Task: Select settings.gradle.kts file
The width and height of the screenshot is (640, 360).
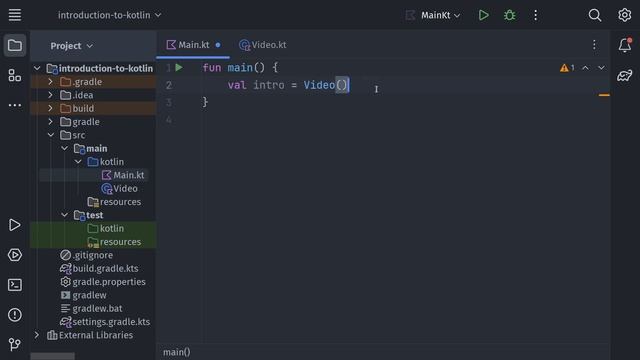Action: [x=105, y=322]
